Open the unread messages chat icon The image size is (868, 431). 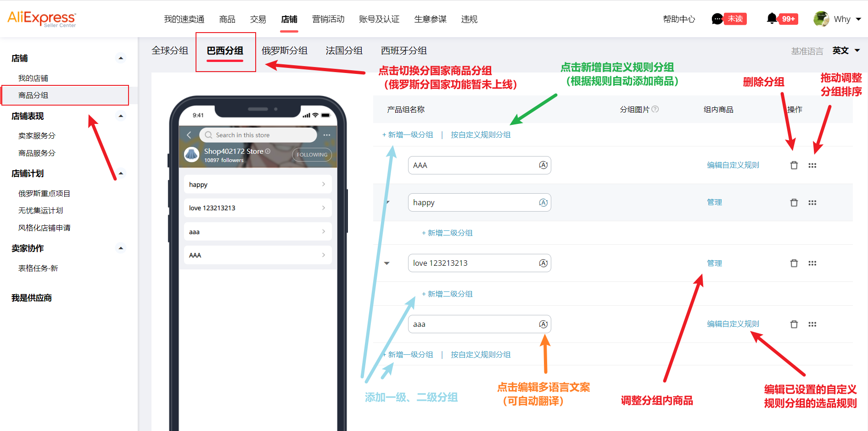tap(717, 19)
